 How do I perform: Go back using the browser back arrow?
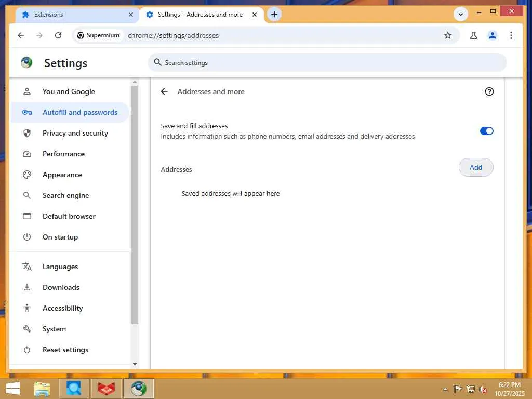pos(21,35)
